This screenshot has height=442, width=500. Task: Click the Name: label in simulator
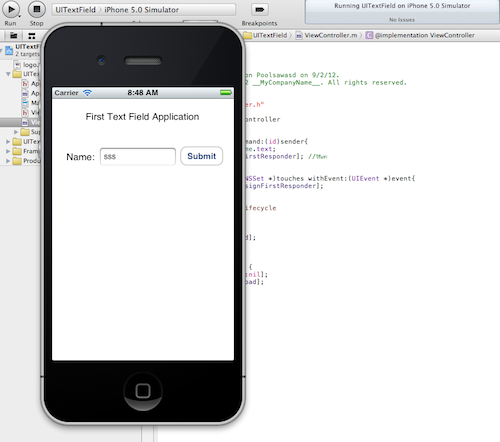[x=80, y=157]
